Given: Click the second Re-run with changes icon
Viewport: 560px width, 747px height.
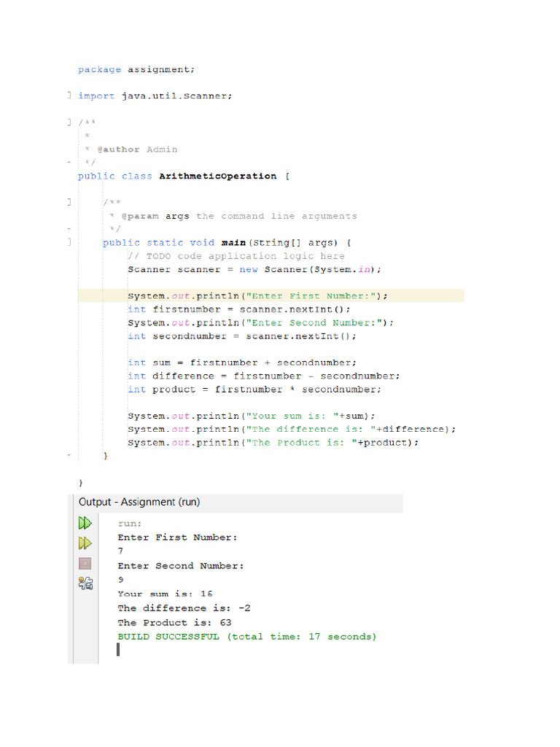Looking at the screenshot, I should pos(85,543).
